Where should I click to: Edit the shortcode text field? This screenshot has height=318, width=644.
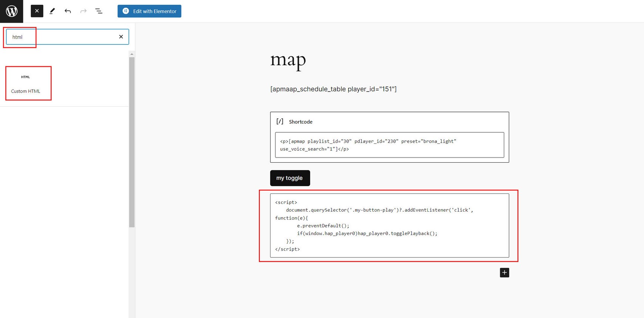pyautogui.click(x=389, y=145)
